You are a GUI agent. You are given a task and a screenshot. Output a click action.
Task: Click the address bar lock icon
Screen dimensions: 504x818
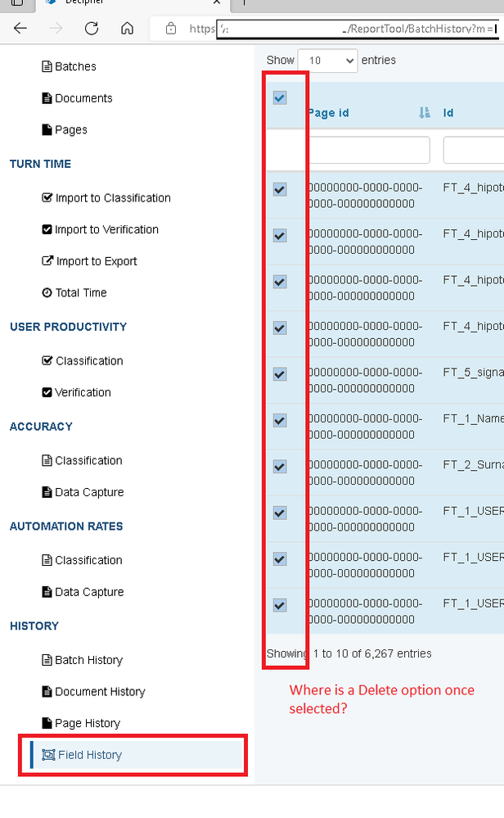(171, 29)
